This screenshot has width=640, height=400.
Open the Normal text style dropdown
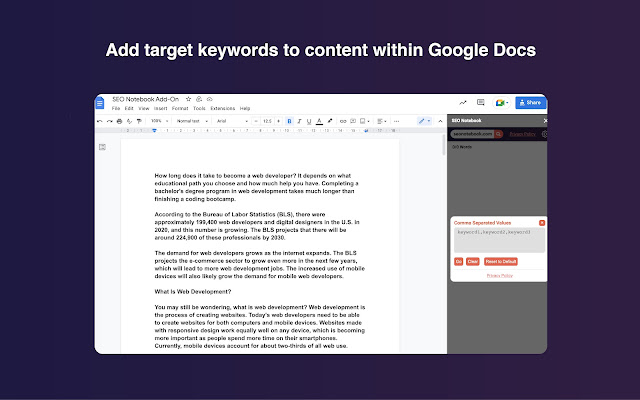(x=192, y=121)
